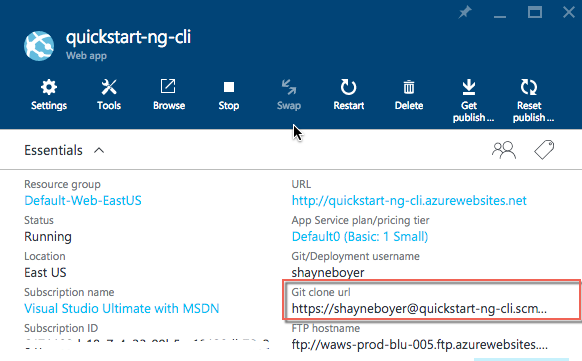Open the Default0 (Basic: 1 Small) plan link

tap(360, 237)
